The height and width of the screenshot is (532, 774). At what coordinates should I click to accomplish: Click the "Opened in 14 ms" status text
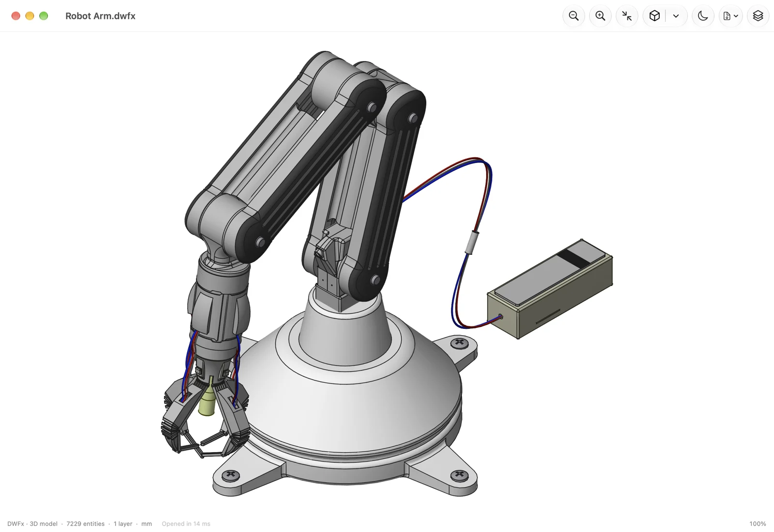click(x=186, y=524)
